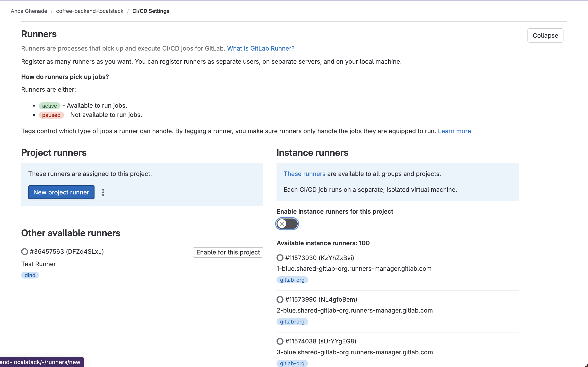This screenshot has height=367, width=588.
Task: Click status circle icon of runner #36457563
Action: [25, 252]
